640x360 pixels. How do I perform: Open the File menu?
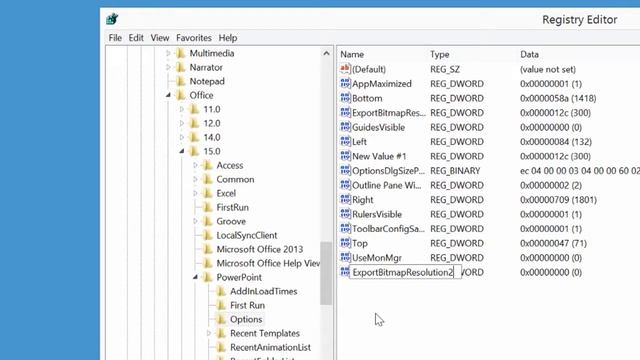tap(115, 38)
